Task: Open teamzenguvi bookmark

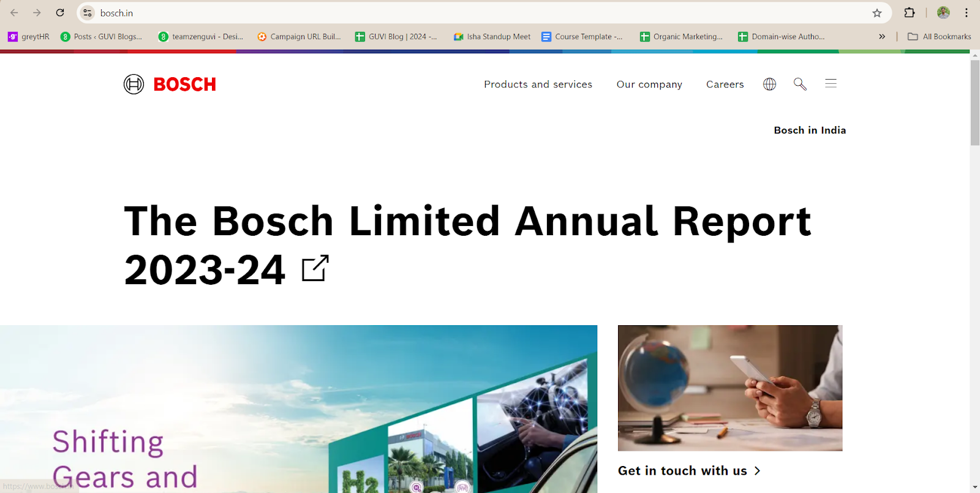Action: coord(201,37)
